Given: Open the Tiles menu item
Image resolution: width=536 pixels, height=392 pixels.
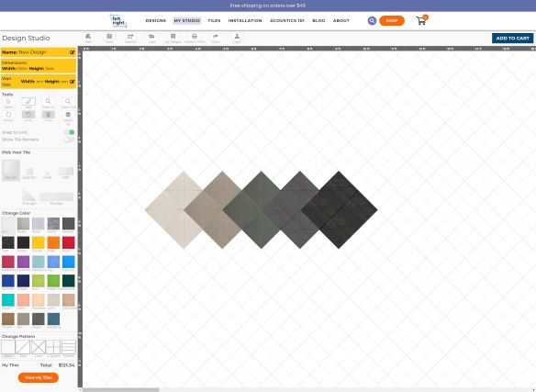Looking at the screenshot, I should [214, 21].
